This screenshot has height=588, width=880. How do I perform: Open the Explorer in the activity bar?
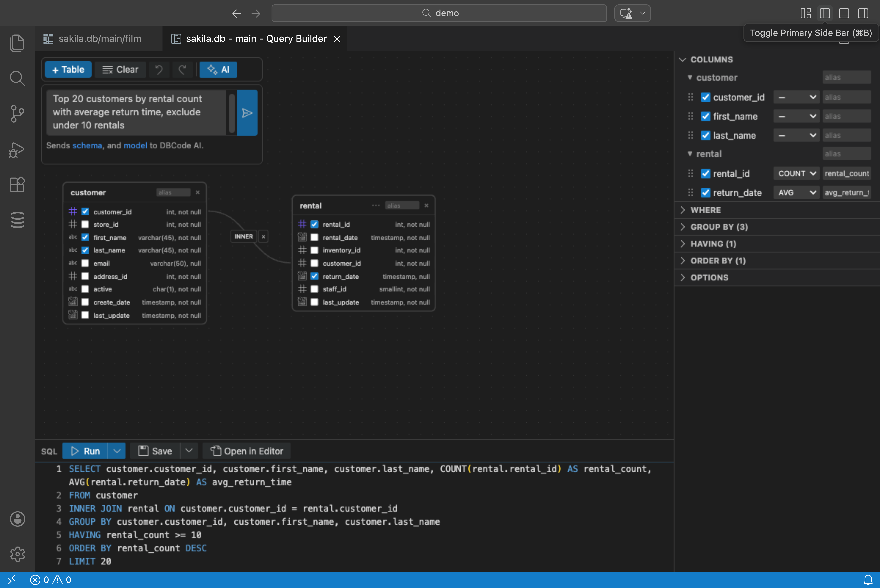(x=17, y=43)
